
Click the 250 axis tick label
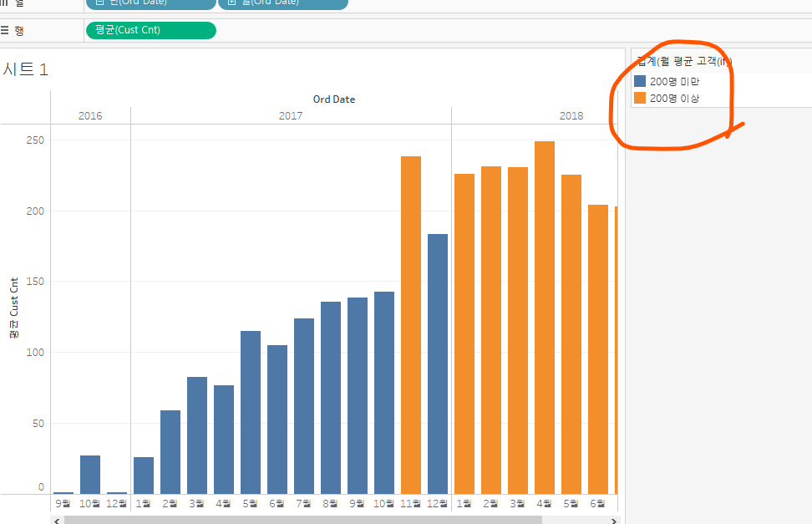coord(35,140)
